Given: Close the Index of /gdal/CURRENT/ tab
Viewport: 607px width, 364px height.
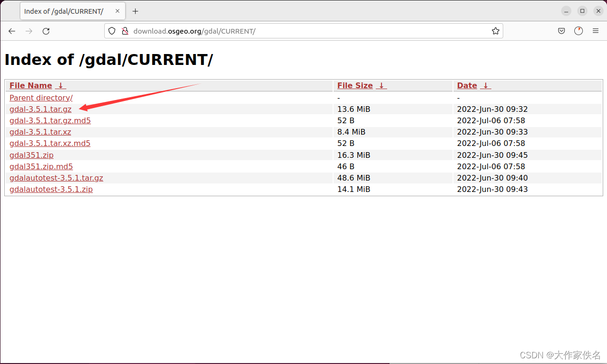Looking at the screenshot, I should tap(118, 11).
